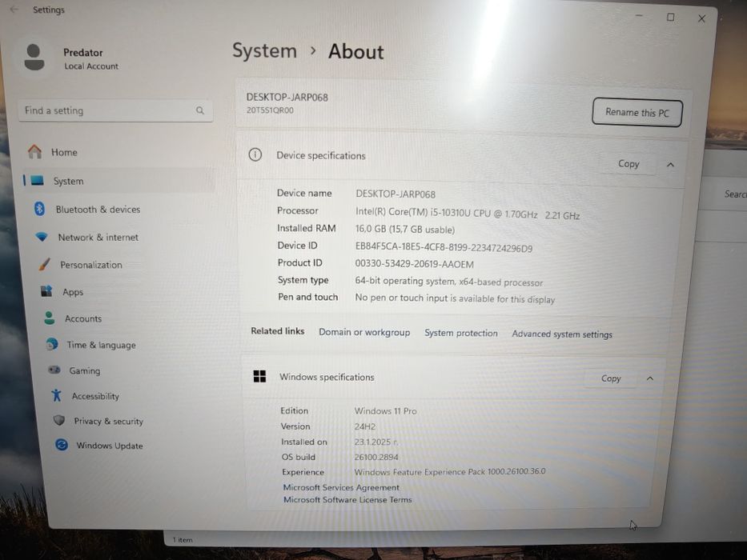
Task: Go back with the Settings back arrow
Action: pos(14,9)
